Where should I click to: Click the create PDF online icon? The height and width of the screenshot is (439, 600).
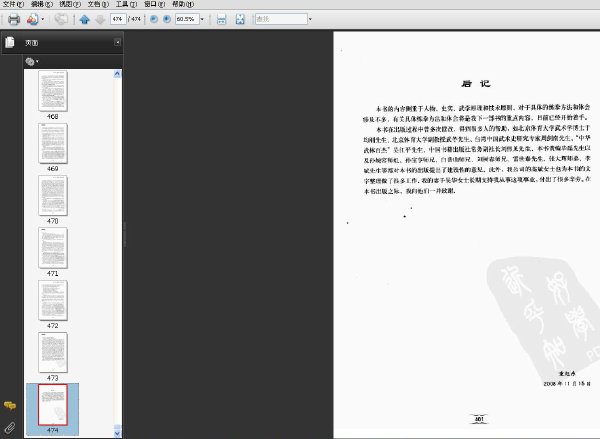point(33,19)
